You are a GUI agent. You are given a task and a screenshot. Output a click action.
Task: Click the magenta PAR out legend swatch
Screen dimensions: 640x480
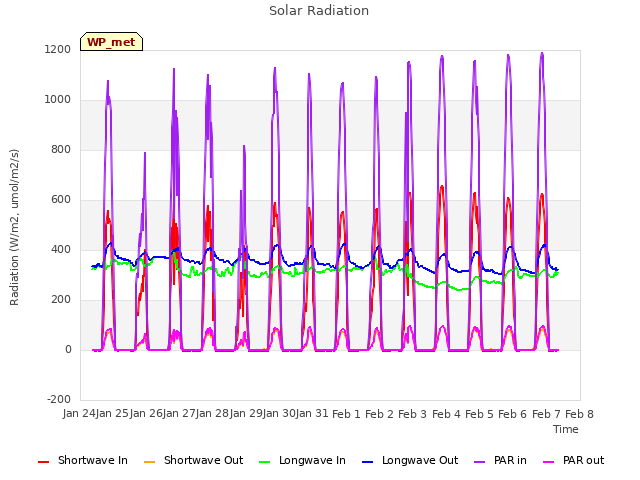549,462
